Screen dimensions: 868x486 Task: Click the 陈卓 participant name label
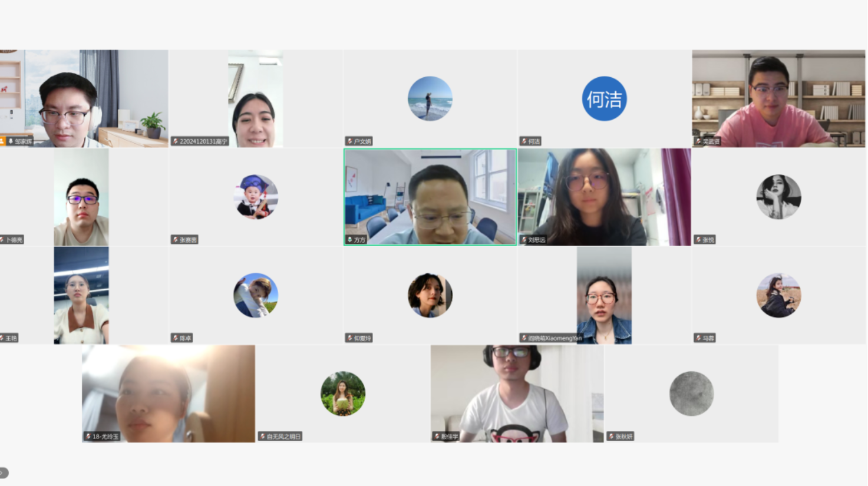point(186,338)
